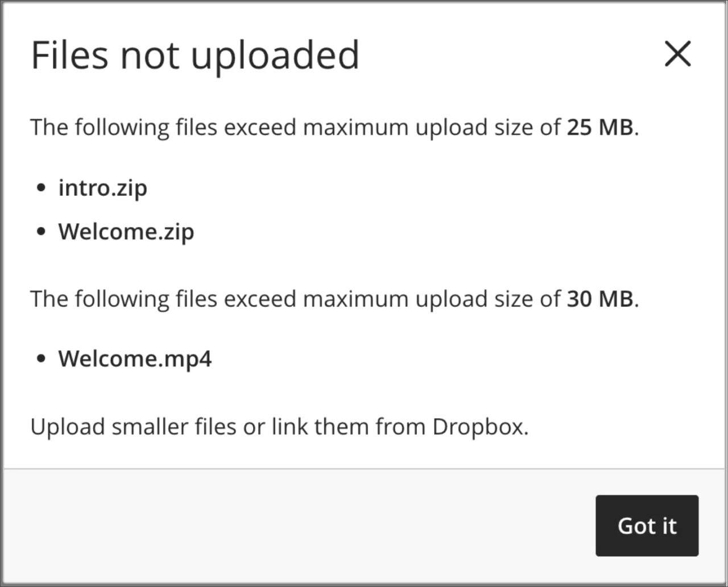728x587 pixels.
Task: Acknowledge the error with Got it
Action: pos(647,526)
